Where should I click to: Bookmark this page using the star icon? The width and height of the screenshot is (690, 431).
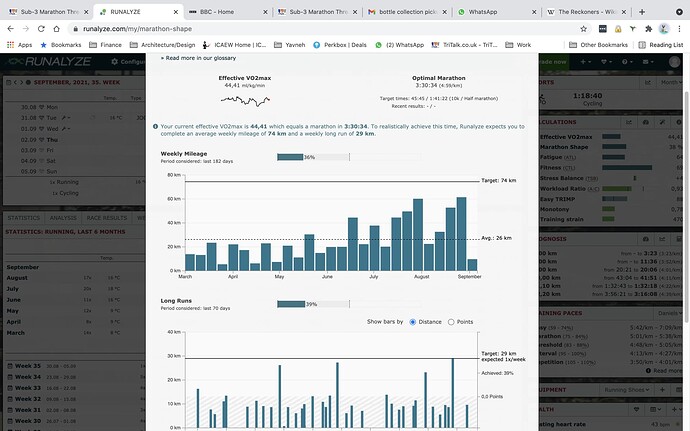tap(584, 29)
